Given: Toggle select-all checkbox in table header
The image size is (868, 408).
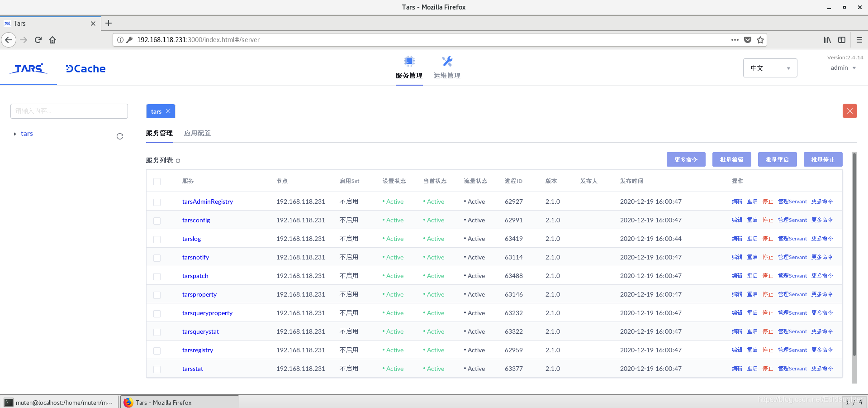Looking at the screenshot, I should pyautogui.click(x=157, y=182).
